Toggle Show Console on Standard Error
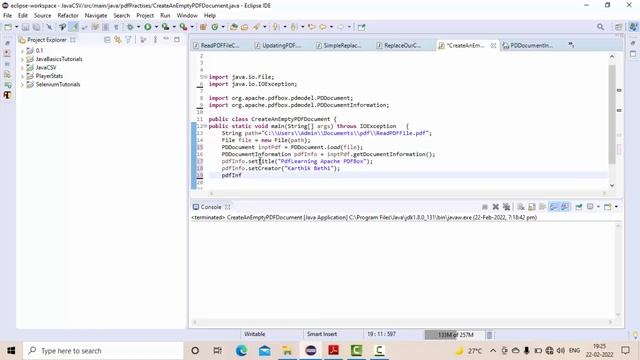 (565, 207)
